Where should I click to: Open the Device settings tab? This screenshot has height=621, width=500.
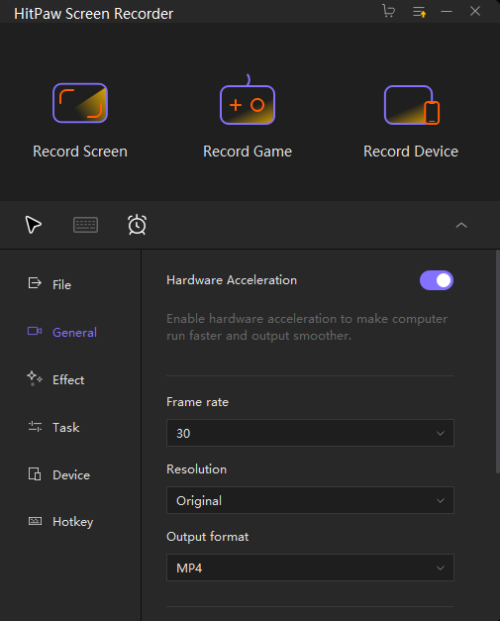point(59,474)
